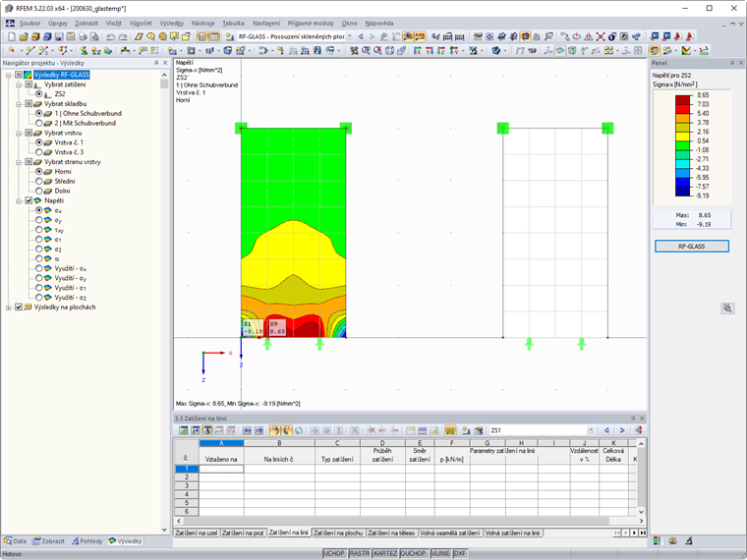Close the Zatížení na linii table panel

pyautogui.click(x=642, y=419)
